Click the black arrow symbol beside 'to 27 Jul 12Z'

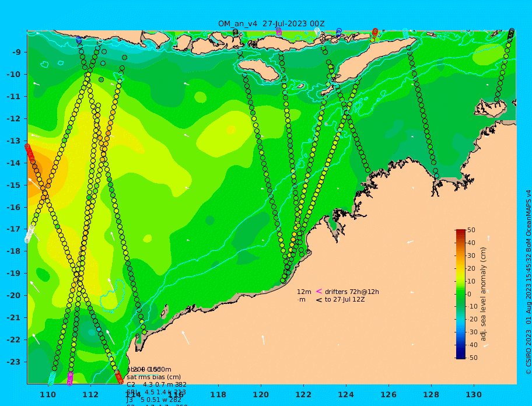pos(319,300)
